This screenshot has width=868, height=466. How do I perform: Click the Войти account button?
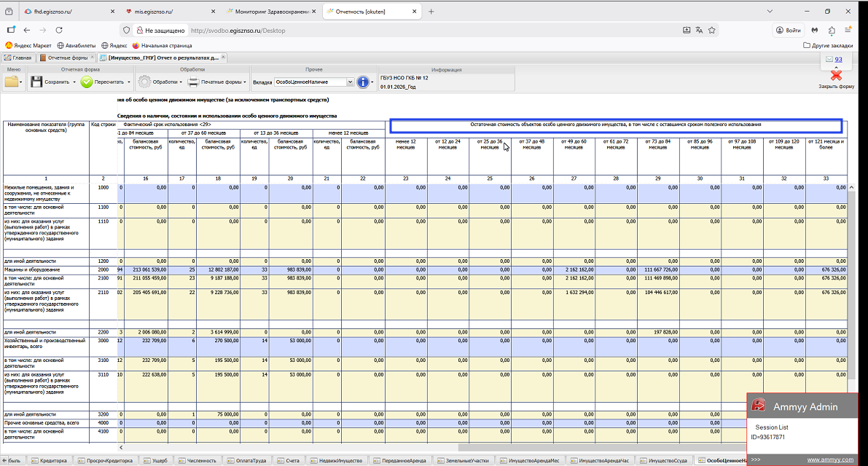pyautogui.click(x=789, y=31)
